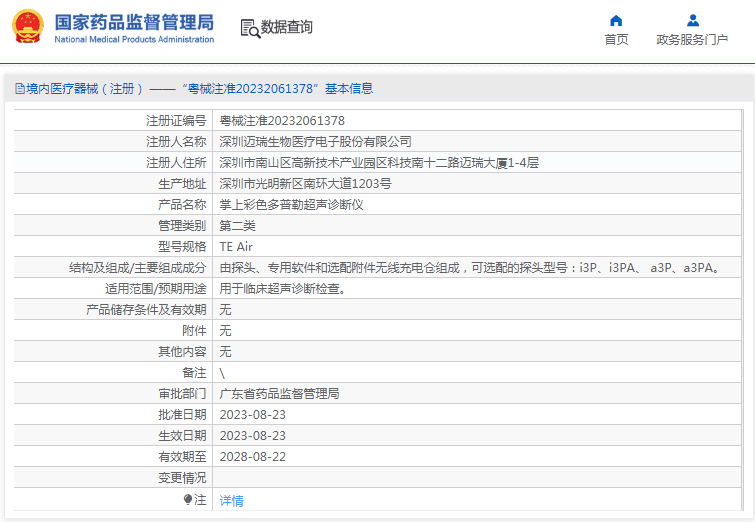Click the document icon before 境内医疗器械
This screenshot has width=755, height=522.
pyautogui.click(x=20, y=89)
